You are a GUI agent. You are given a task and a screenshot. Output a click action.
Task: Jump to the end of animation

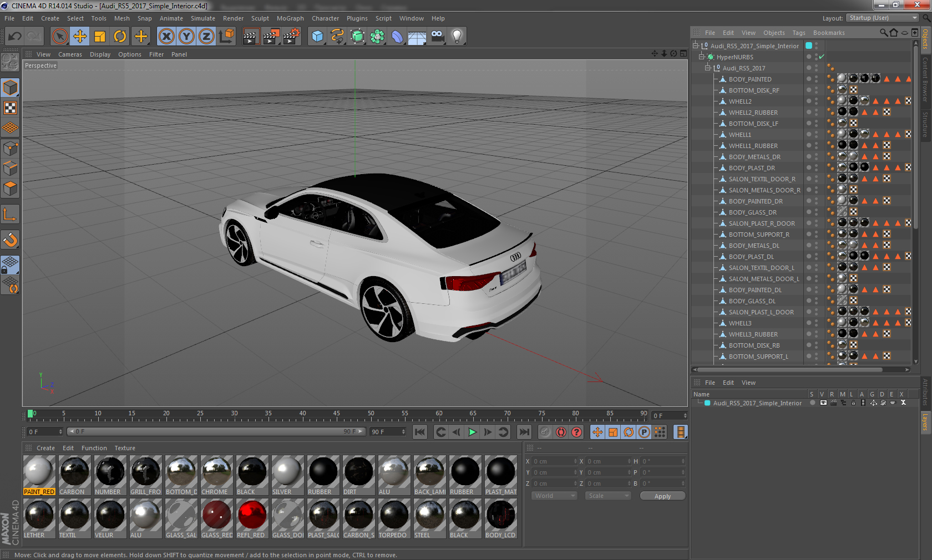(x=524, y=432)
